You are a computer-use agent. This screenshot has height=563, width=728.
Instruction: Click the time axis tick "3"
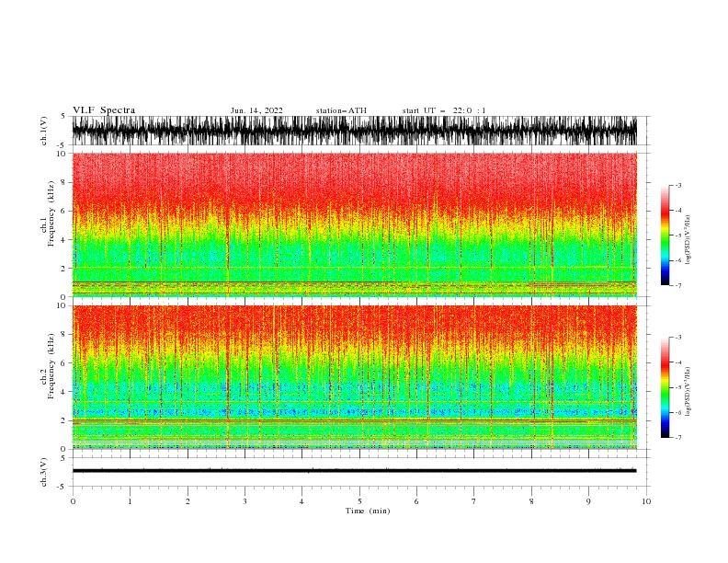point(245,501)
